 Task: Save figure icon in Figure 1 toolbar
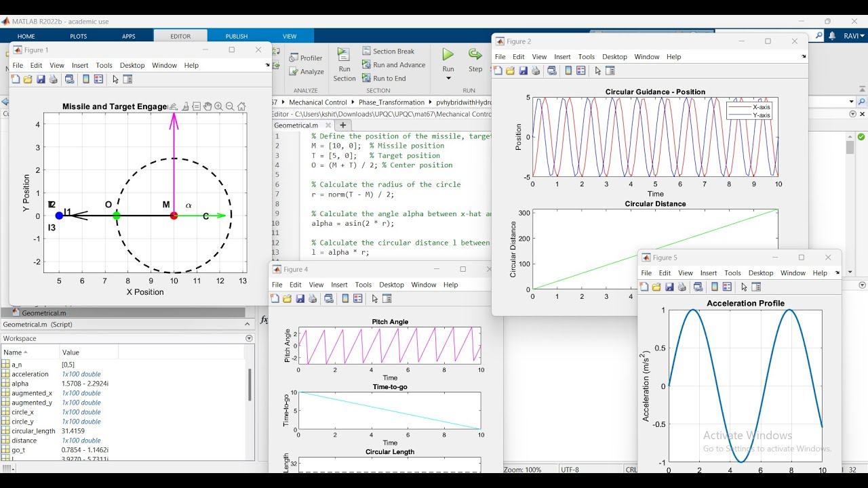coord(41,79)
